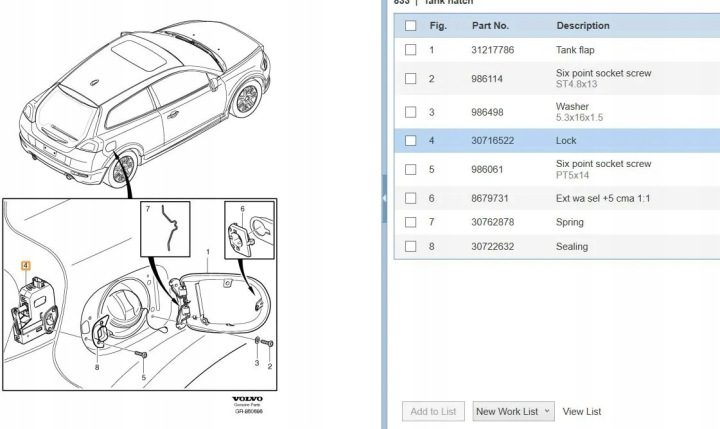720x429 pixels.
Task: Select part number 30722632
Action: 493,247
